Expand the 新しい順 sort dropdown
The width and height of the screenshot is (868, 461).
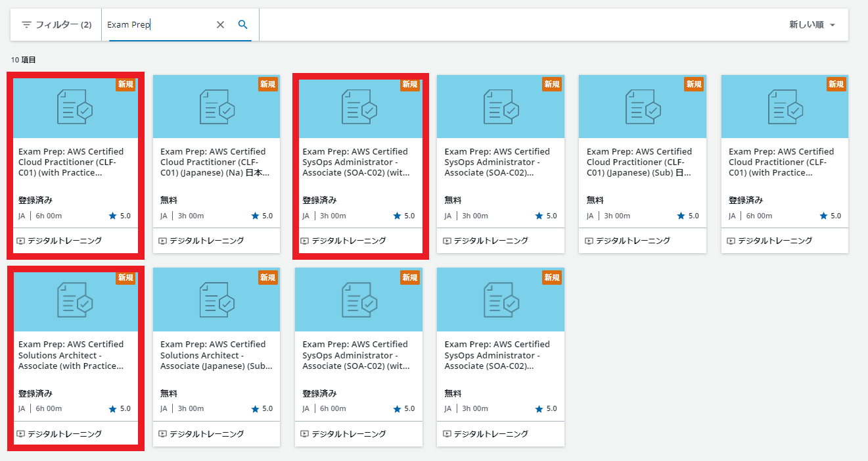coord(812,24)
